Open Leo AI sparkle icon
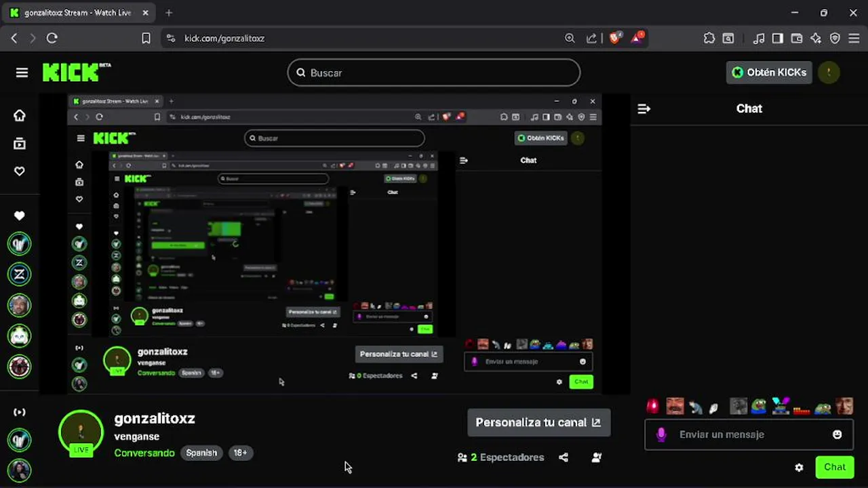The image size is (868, 488). click(816, 38)
